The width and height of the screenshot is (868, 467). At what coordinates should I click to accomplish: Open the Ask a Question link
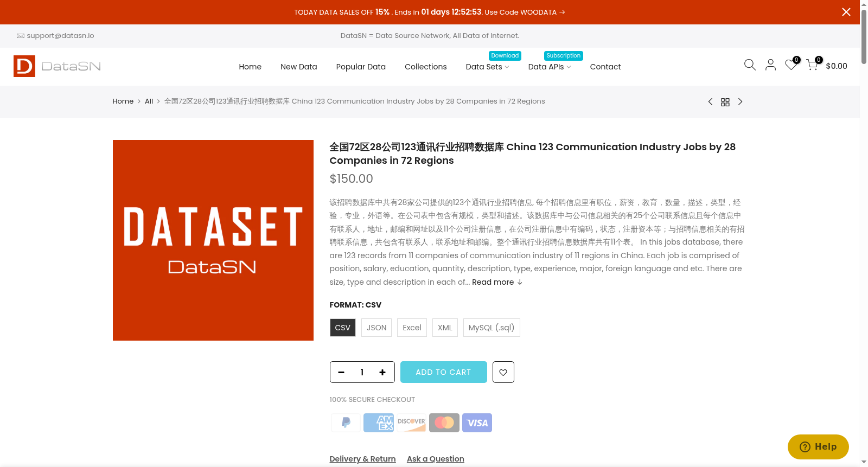436,459
